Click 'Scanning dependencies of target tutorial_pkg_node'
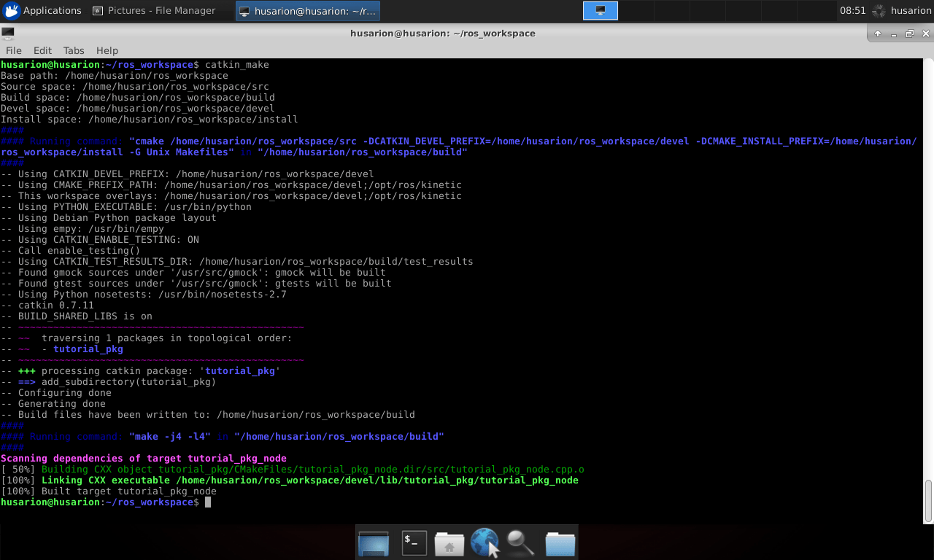 click(144, 459)
